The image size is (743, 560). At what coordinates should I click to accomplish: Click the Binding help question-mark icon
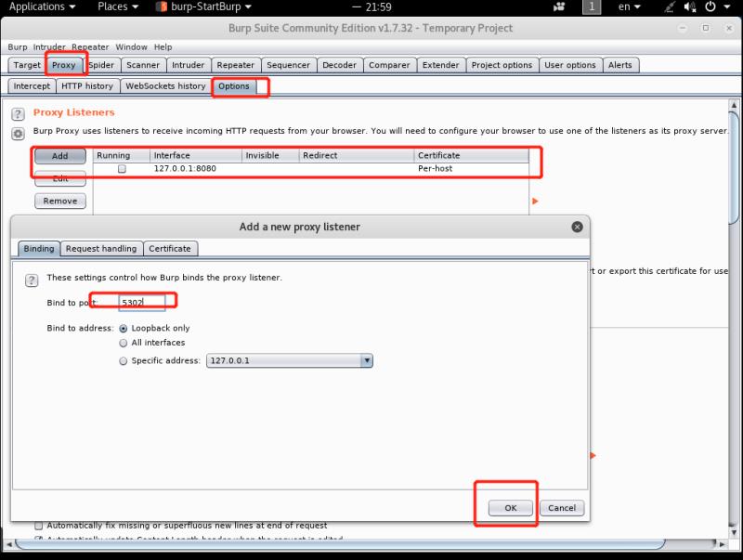click(x=32, y=280)
